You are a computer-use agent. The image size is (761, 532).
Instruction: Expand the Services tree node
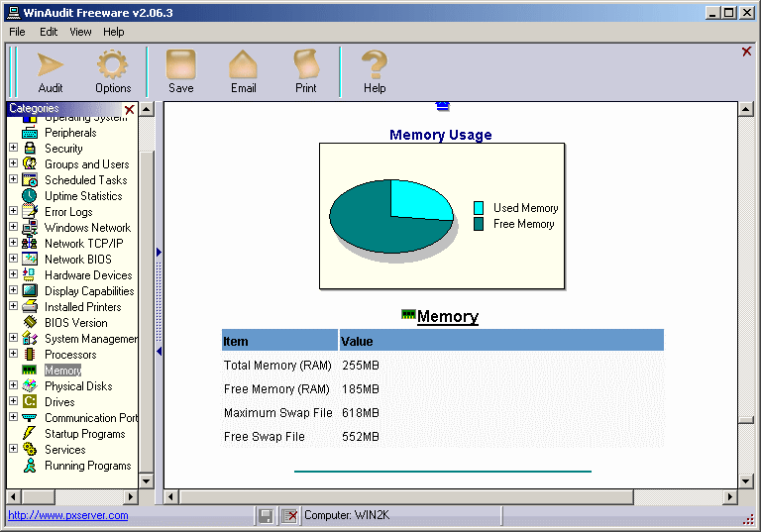pyautogui.click(x=13, y=450)
